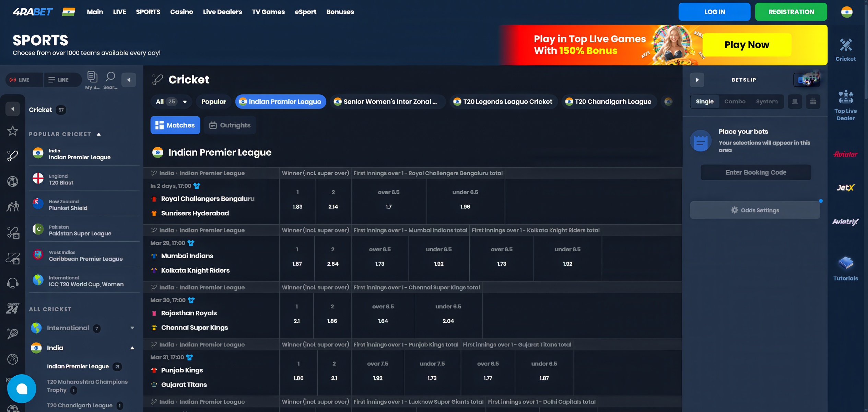Toggle the switch beside BETSLIP header
Screen dimensions: 868x412
pos(806,79)
